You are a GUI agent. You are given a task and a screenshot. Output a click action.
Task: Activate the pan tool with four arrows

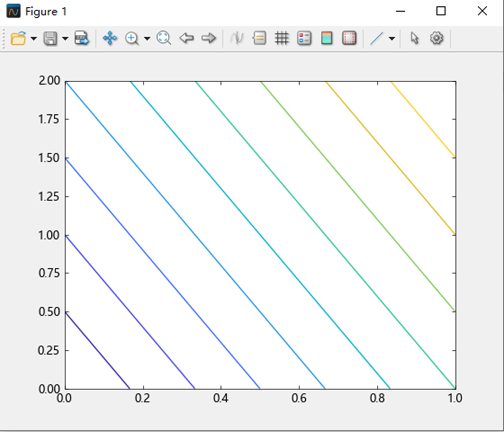tap(110, 38)
